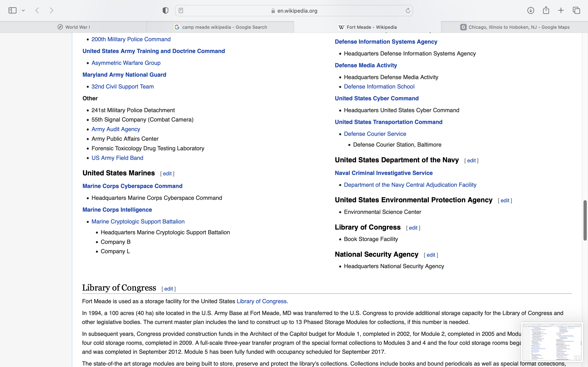
Task: Open the Defense Information School link
Action: click(x=379, y=87)
